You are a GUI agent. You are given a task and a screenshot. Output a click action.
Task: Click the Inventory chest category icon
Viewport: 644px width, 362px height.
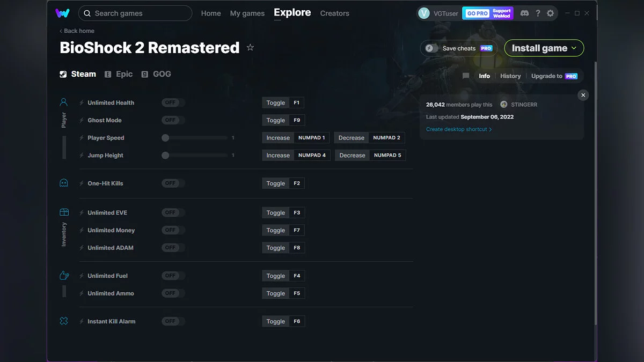point(64,212)
